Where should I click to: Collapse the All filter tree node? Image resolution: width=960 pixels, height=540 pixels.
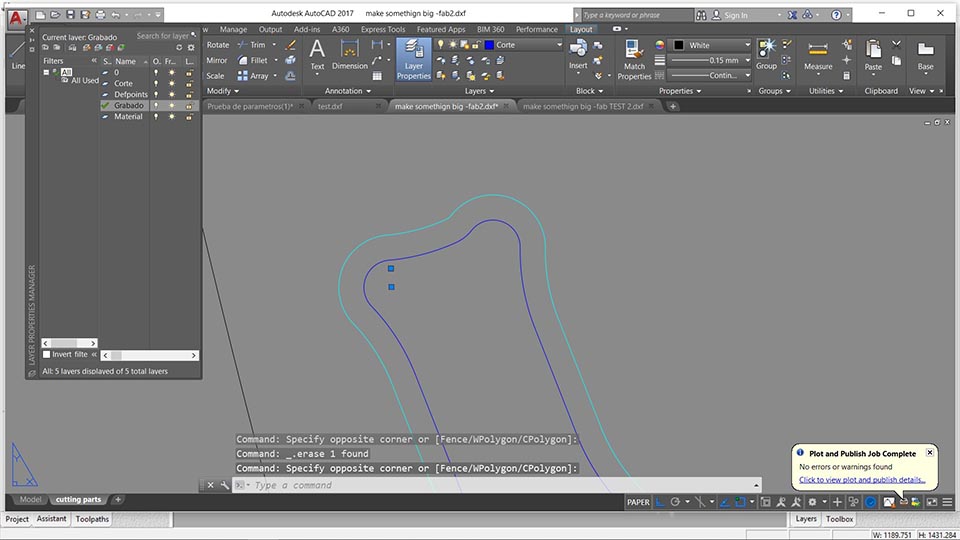46,72
